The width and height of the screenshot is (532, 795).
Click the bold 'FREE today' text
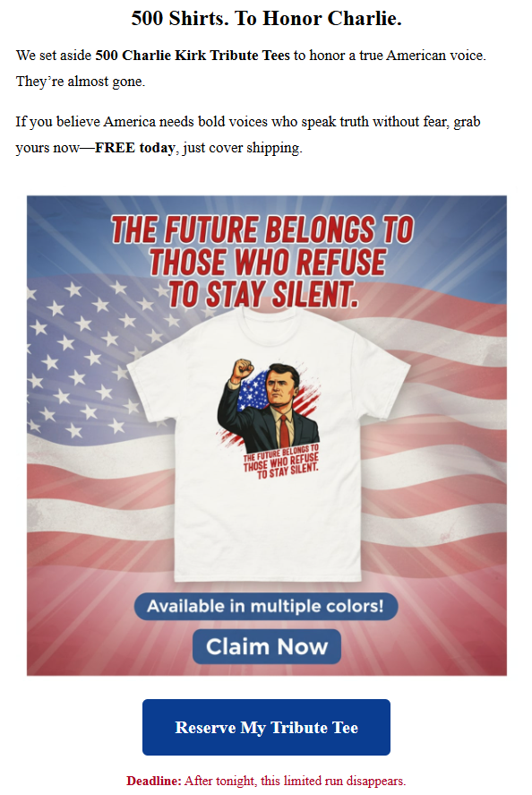tap(135, 148)
